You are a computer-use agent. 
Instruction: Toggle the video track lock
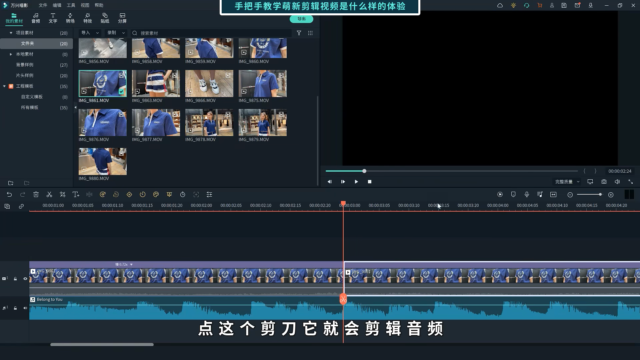pyautogui.click(x=15, y=279)
